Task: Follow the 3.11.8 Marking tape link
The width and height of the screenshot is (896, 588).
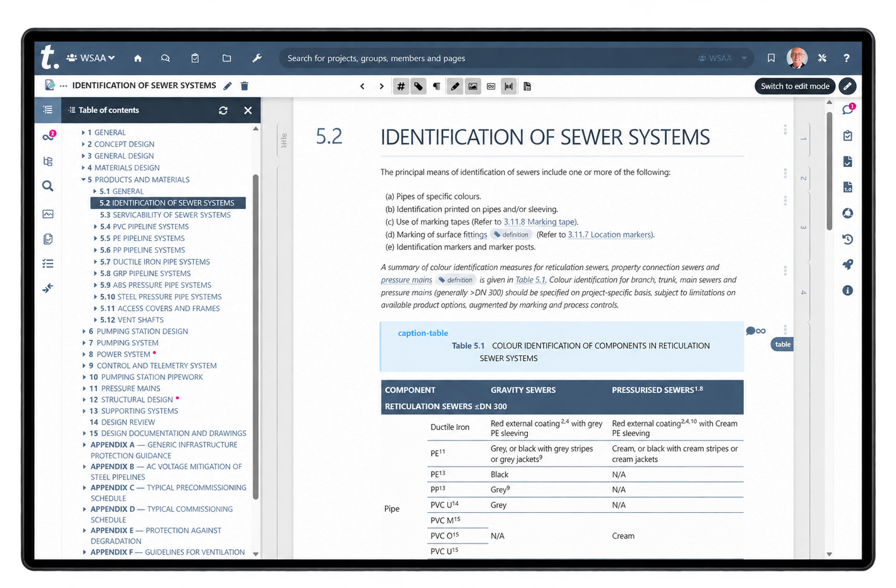Action: pyautogui.click(x=539, y=222)
